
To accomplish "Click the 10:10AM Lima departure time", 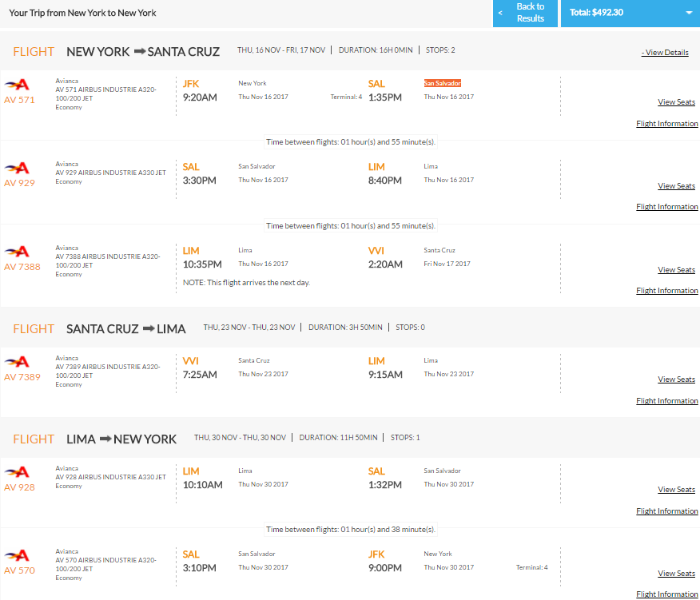I will [203, 485].
